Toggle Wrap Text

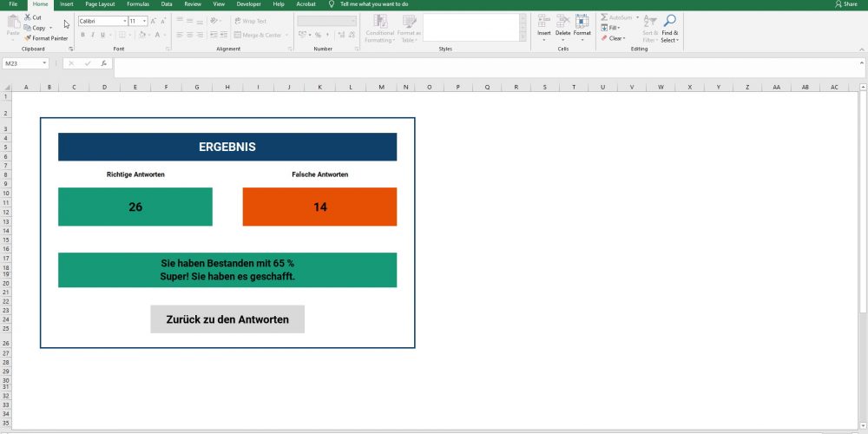(250, 21)
